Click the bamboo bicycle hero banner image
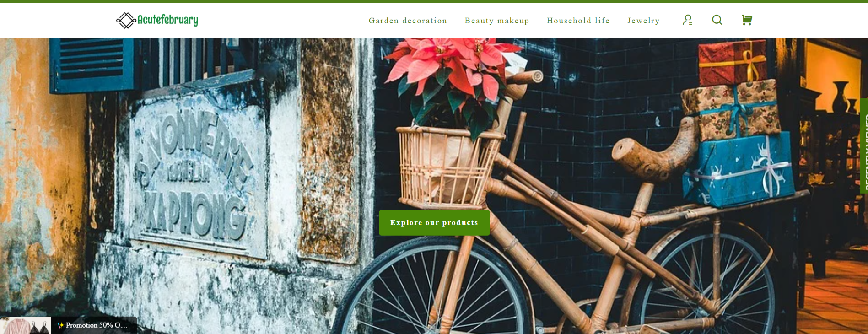868x334 pixels. point(434,186)
